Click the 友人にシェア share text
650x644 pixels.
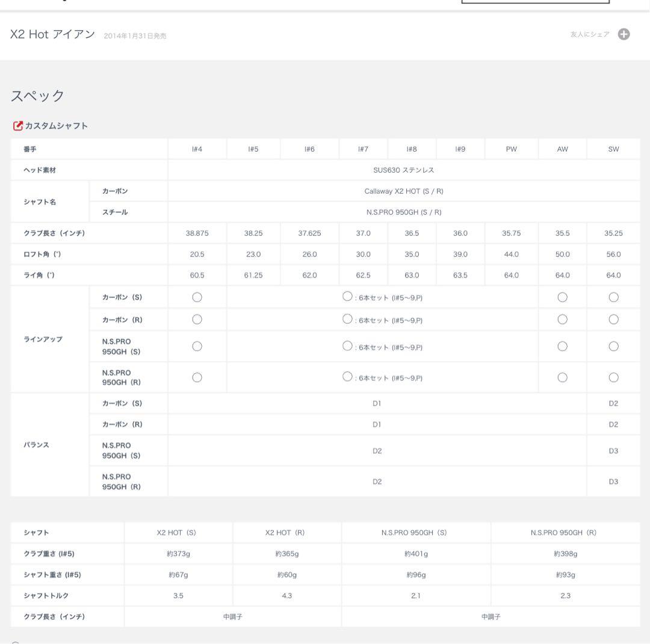tap(589, 34)
